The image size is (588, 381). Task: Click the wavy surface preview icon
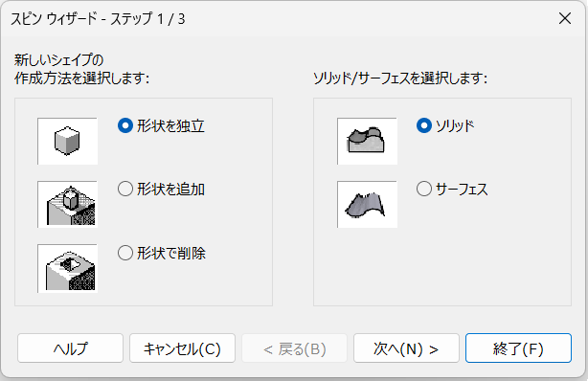click(367, 204)
